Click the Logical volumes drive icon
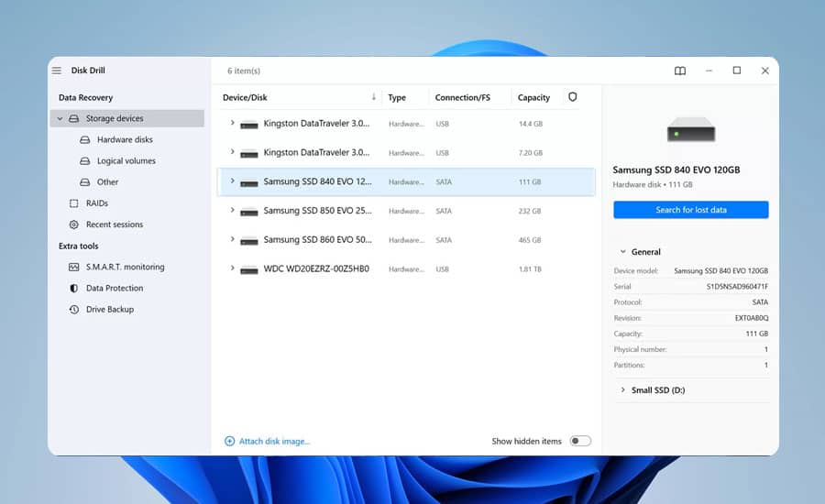 84,161
